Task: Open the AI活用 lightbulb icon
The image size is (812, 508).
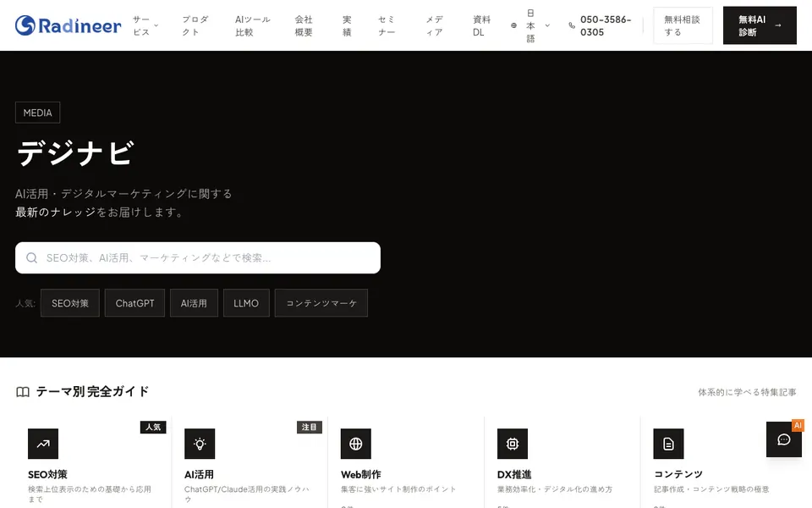Action: [x=200, y=444]
